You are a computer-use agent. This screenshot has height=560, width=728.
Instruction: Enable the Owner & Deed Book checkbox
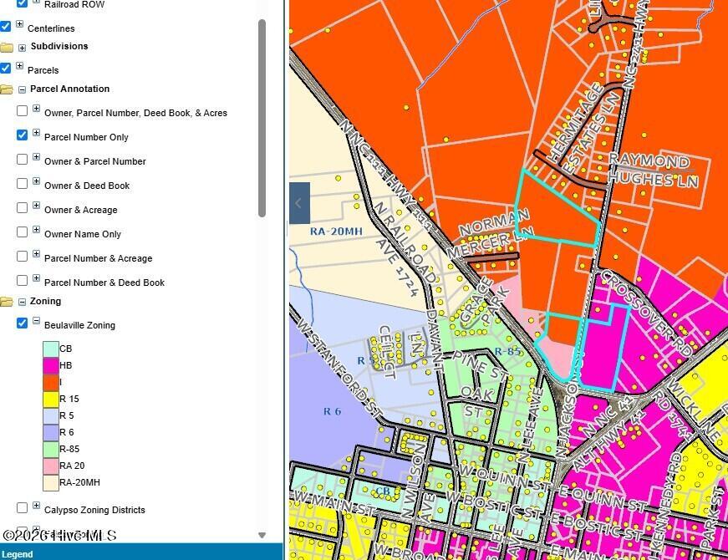pyautogui.click(x=22, y=183)
